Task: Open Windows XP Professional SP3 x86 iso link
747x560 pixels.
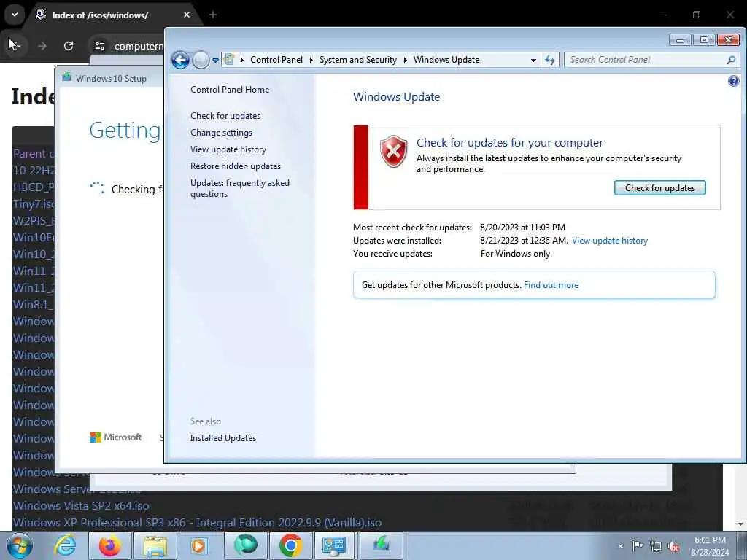Action: click(197, 522)
